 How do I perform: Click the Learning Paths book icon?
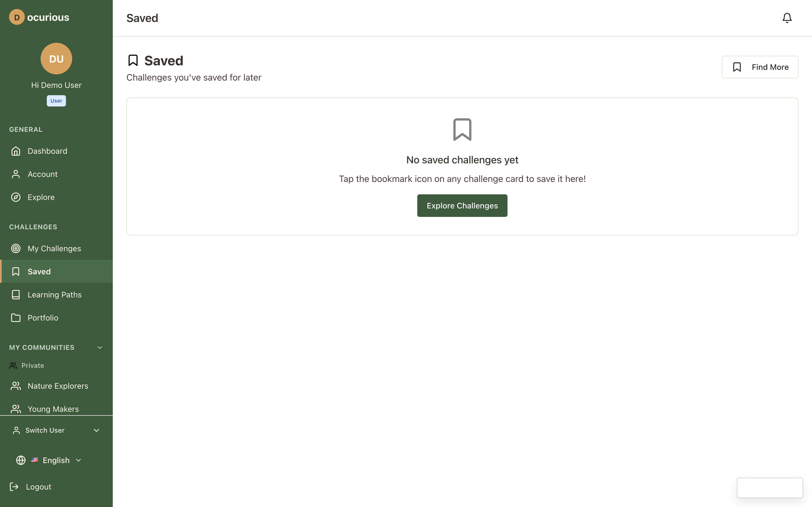16,295
